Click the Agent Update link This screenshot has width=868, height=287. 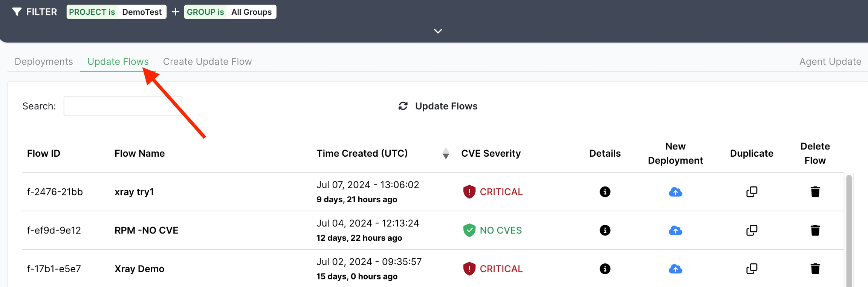pyautogui.click(x=830, y=61)
